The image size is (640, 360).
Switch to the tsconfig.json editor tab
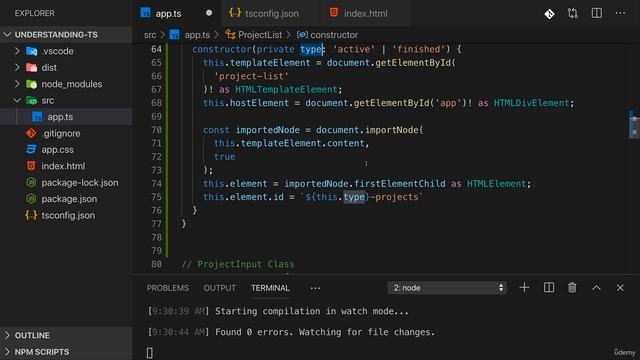coord(271,13)
